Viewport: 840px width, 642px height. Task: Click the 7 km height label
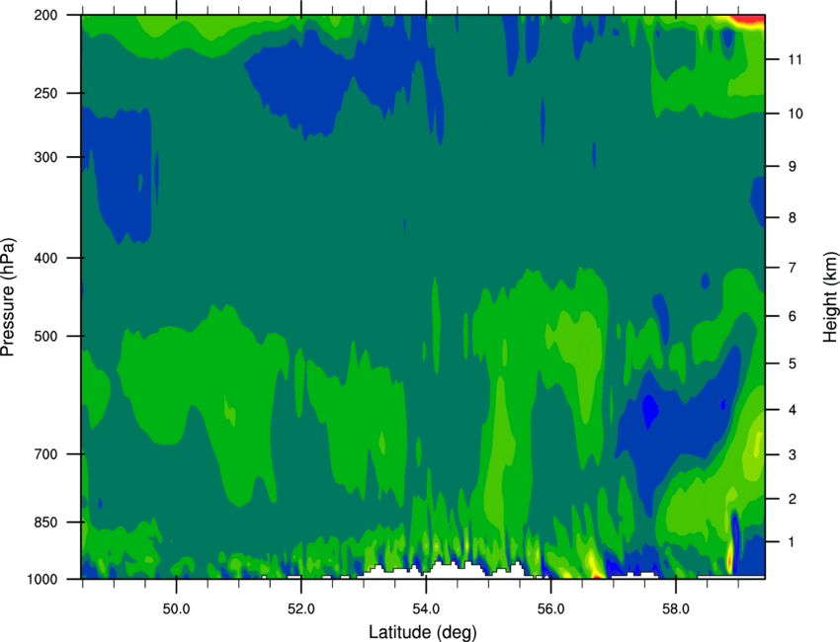pos(793,268)
